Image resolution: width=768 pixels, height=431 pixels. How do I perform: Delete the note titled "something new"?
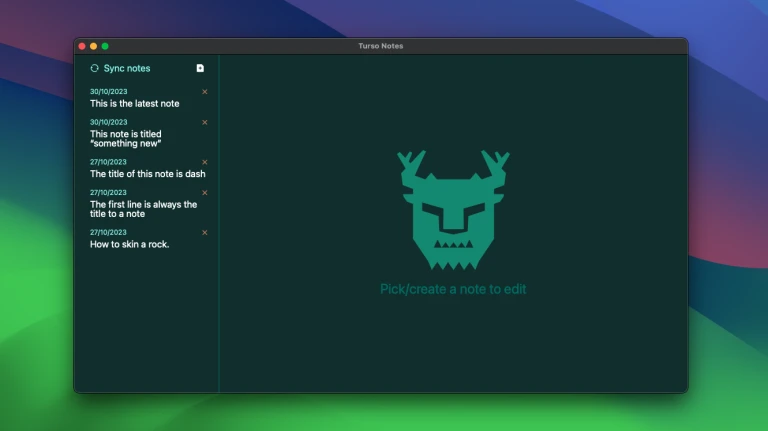[205, 122]
